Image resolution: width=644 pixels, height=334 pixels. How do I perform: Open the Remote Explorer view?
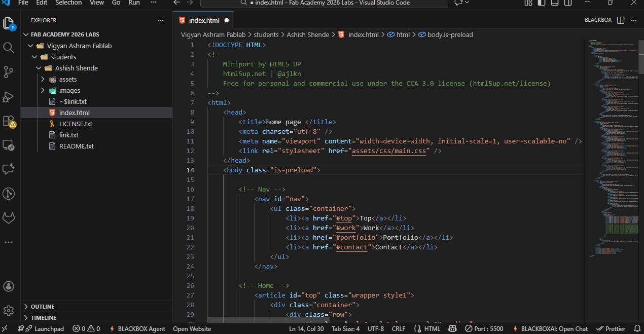pos(9,145)
